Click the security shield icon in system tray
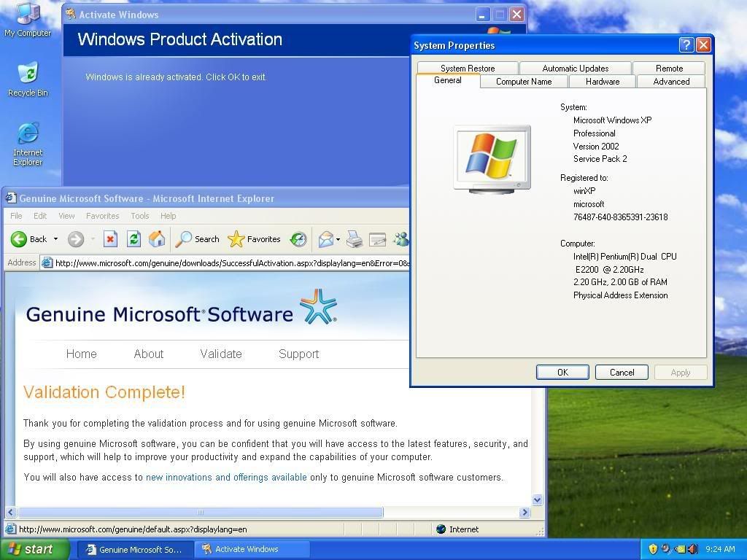 653,549
